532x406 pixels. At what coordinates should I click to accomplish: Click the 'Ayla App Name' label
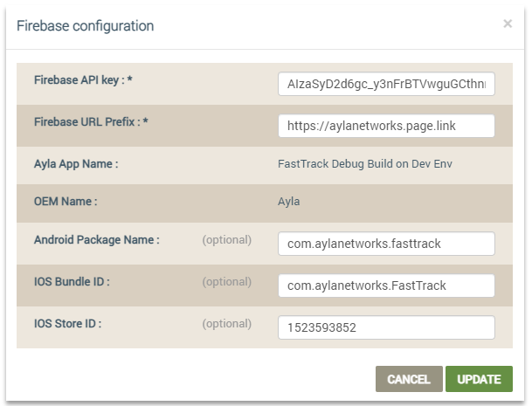[x=76, y=164]
